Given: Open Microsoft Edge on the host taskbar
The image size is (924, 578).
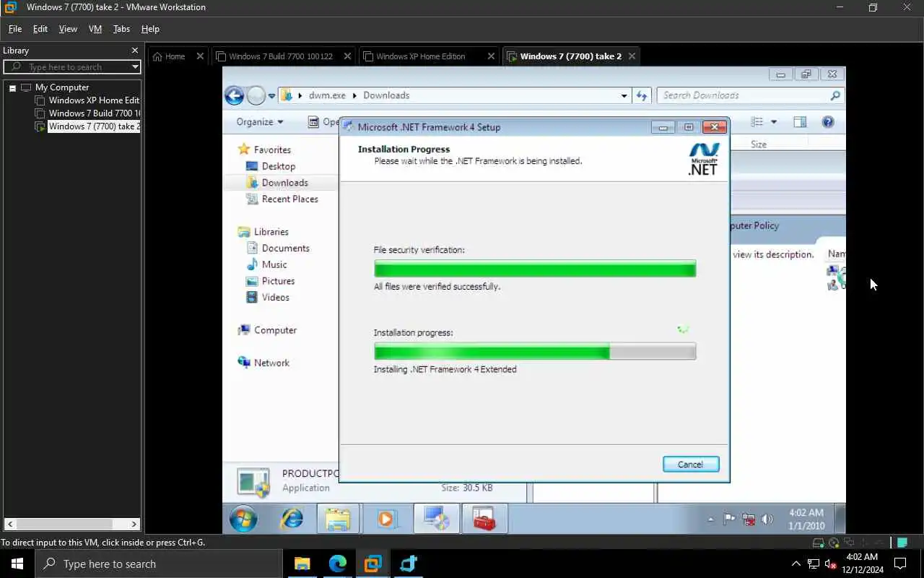Looking at the screenshot, I should pos(338,564).
